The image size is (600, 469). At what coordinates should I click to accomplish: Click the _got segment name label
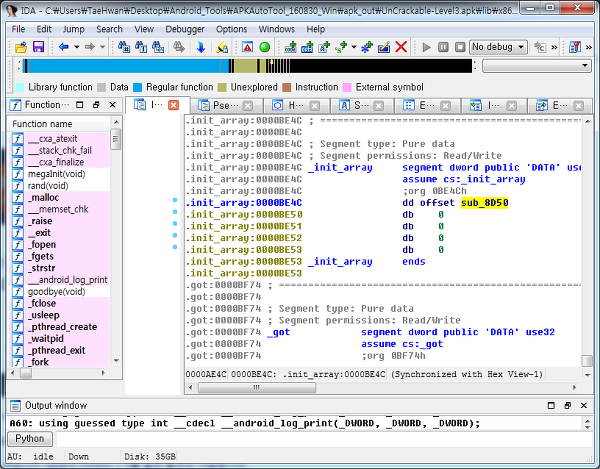point(279,332)
